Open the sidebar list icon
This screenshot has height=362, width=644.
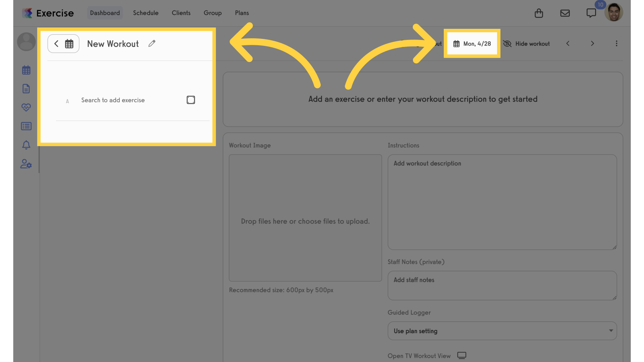point(26,126)
